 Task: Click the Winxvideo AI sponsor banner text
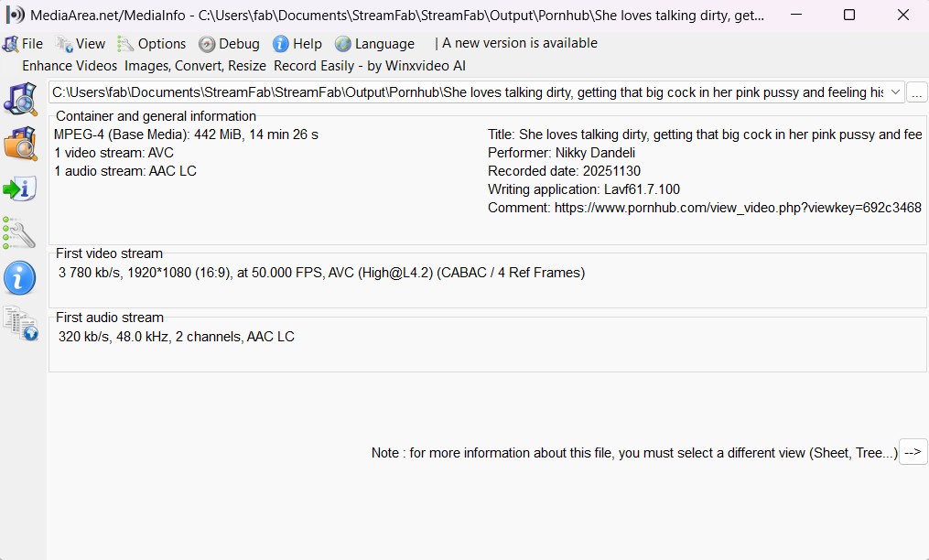click(243, 66)
